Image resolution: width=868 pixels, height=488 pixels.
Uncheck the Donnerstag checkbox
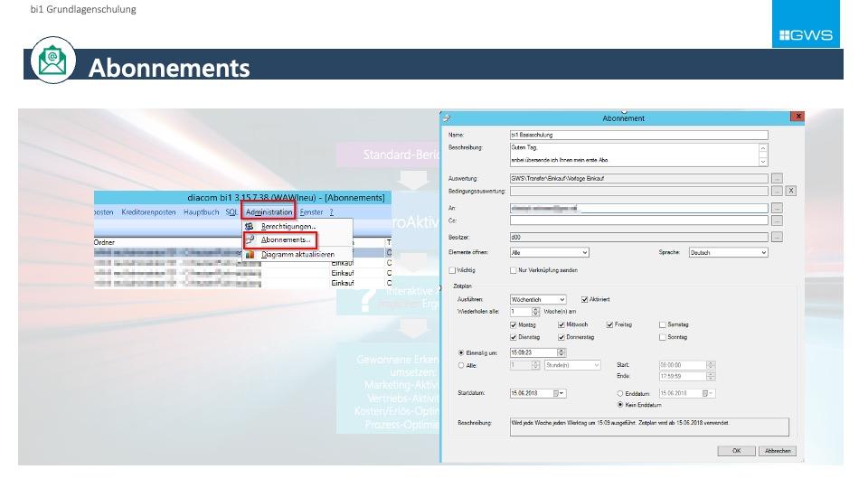click(561, 337)
